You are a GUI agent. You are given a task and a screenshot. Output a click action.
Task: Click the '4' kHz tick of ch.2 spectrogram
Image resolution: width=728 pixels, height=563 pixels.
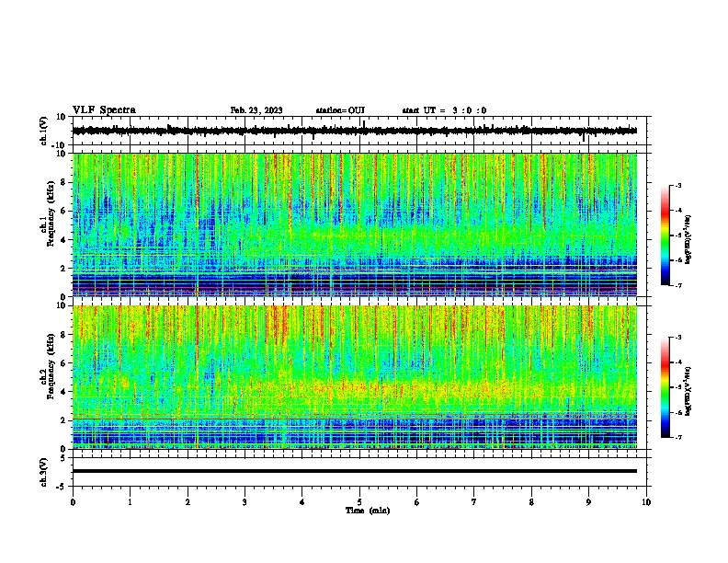(x=63, y=392)
